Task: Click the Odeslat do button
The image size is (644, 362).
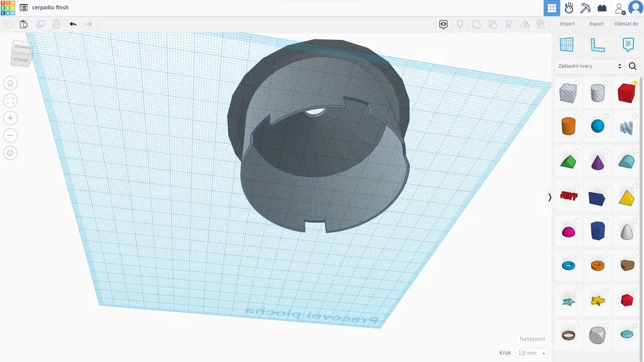Action: [627, 24]
